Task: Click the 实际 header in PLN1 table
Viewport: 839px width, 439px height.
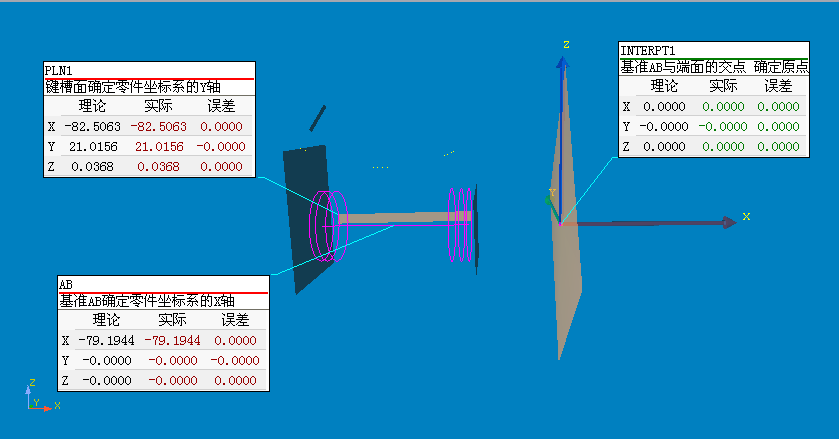Action: coord(158,106)
